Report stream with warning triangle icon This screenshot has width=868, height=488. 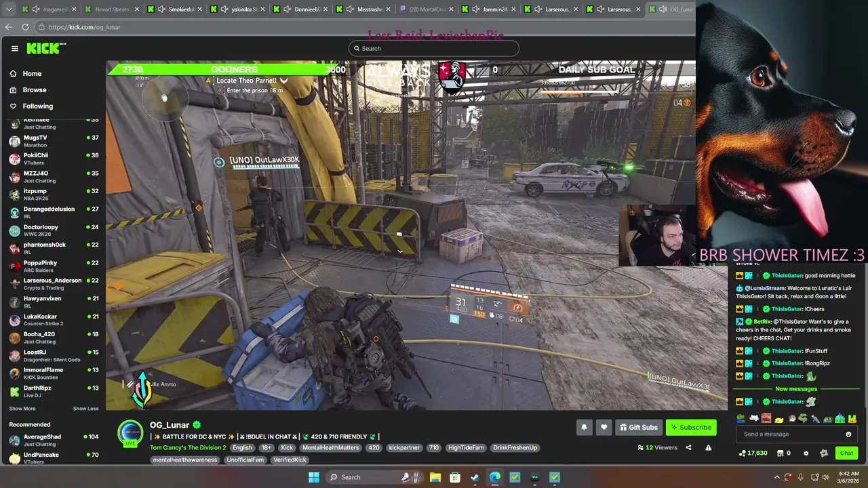pos(708,447)
